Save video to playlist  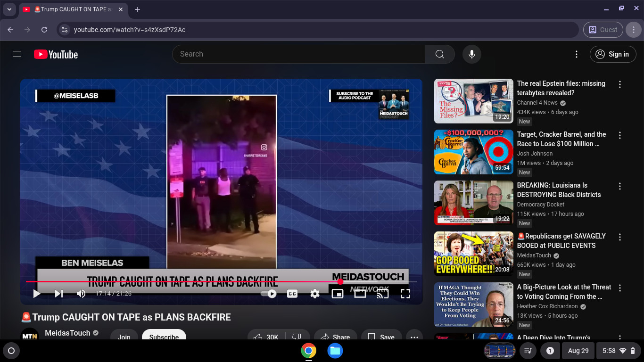click(x=381, y=337)
